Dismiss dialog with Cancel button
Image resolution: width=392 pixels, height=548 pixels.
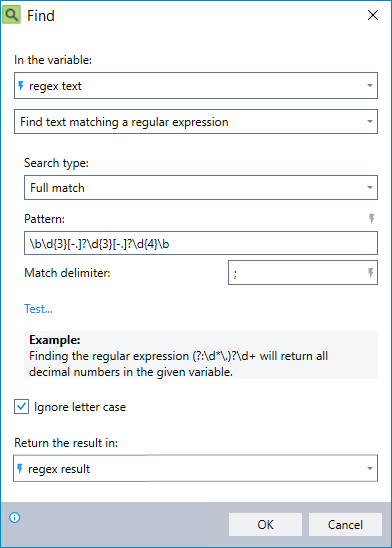[x=345, y=524]
